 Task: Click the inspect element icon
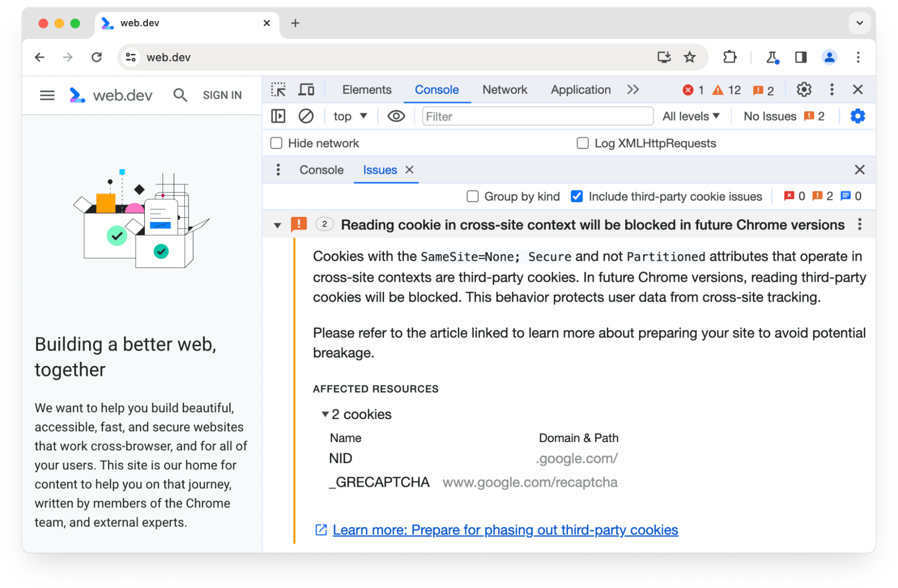[x=279, y=89]
